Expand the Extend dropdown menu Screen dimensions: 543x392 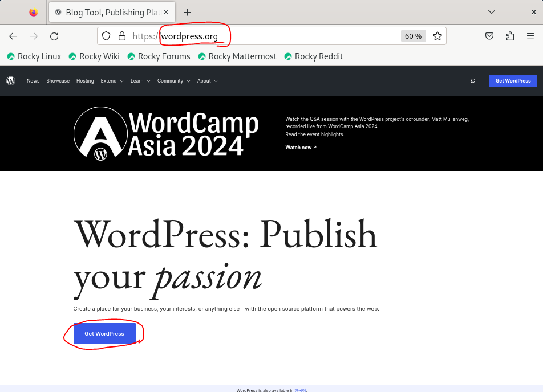pos(112,81)
